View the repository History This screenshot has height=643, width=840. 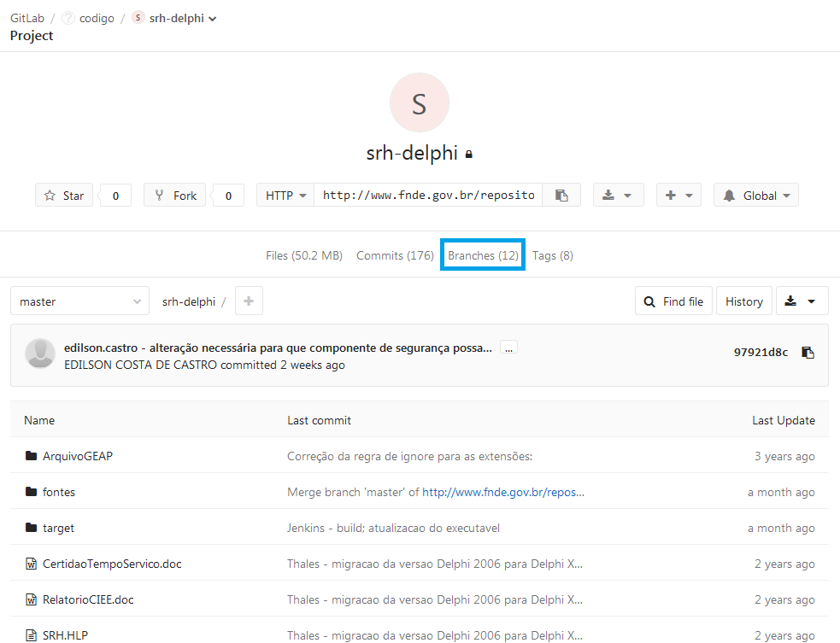pyautogui.click(x=743, y=301)
